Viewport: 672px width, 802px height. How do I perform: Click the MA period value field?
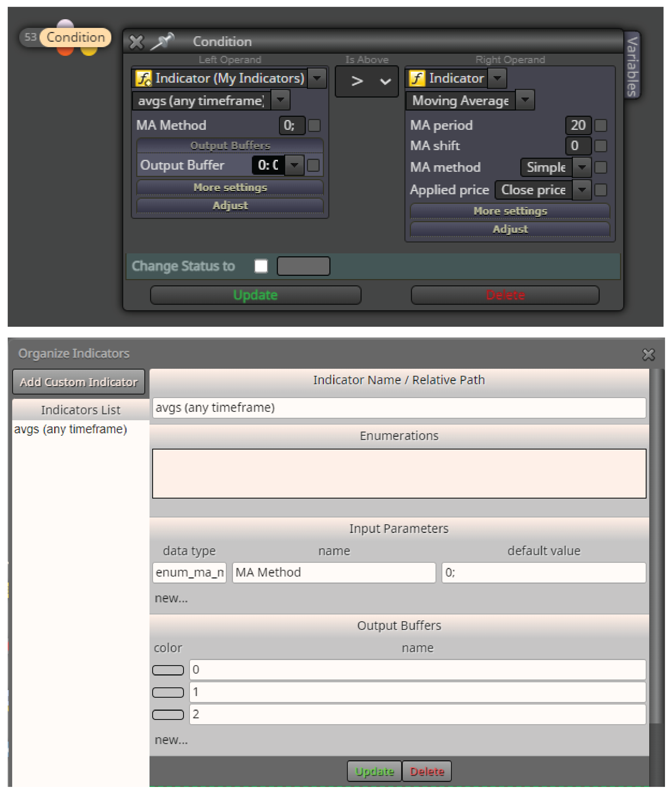(579, 125)
